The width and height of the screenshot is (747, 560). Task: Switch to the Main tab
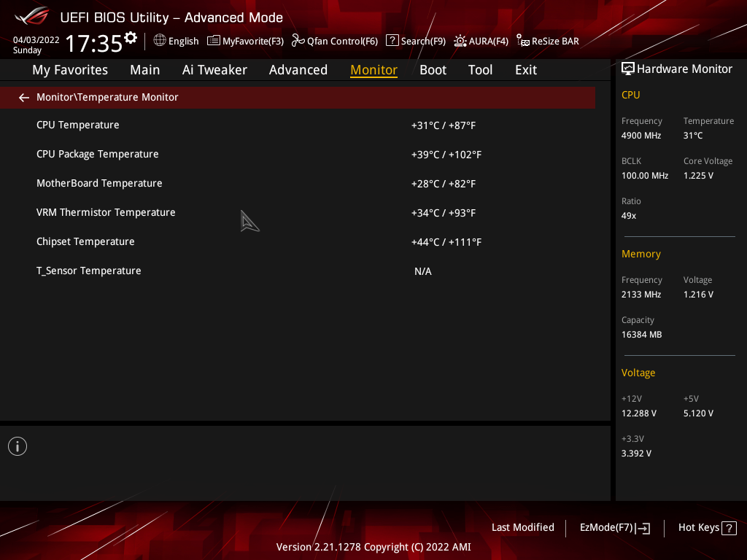tap(145, 70)
